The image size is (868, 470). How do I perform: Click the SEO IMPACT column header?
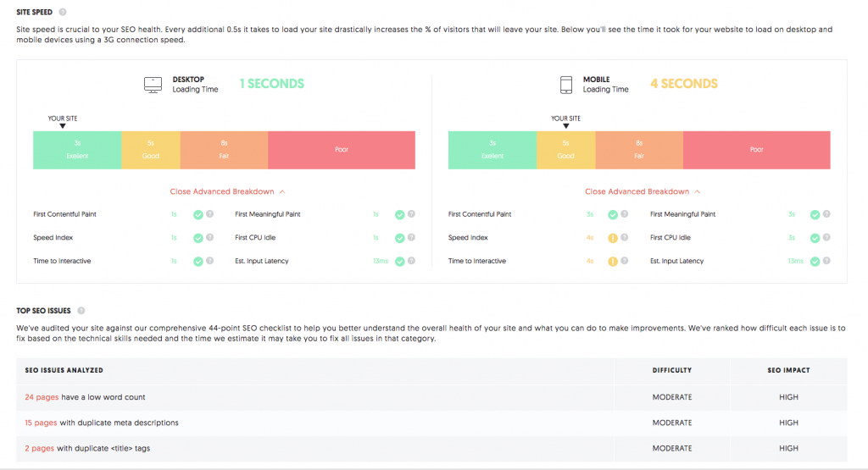pyautogui.click(x=788, y=370)
